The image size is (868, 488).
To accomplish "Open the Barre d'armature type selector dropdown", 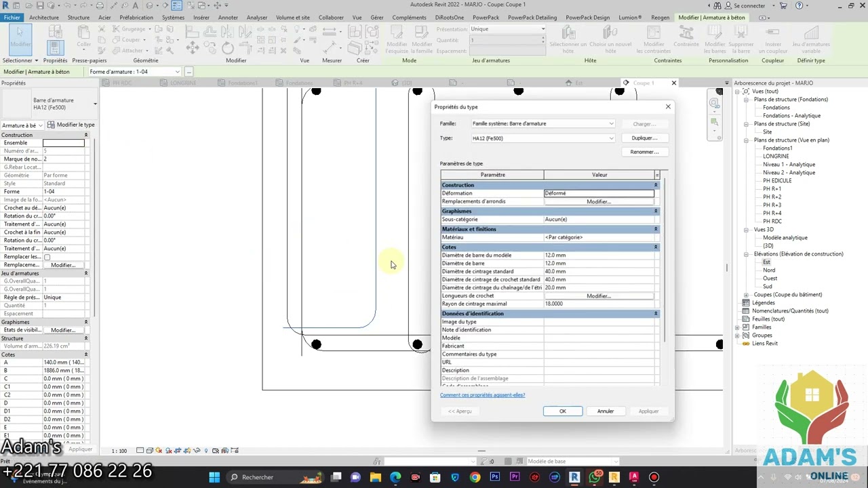I will click(x=95, y=104).
